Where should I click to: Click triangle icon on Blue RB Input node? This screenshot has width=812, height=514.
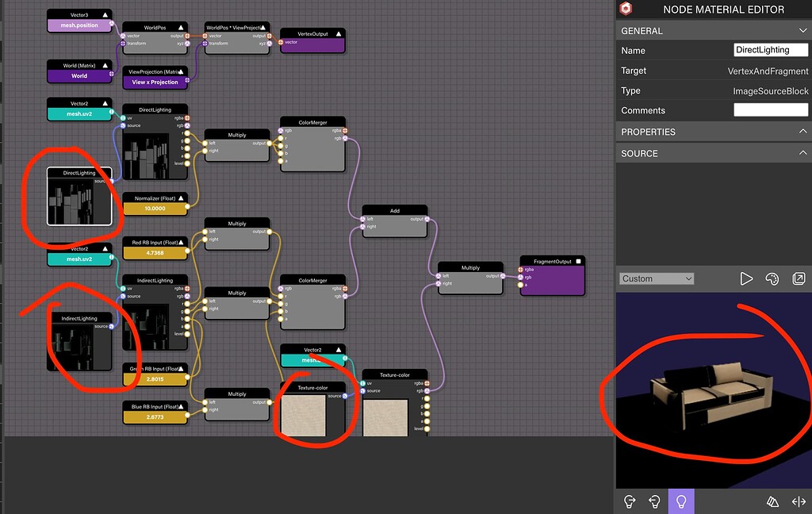(181, 407)
